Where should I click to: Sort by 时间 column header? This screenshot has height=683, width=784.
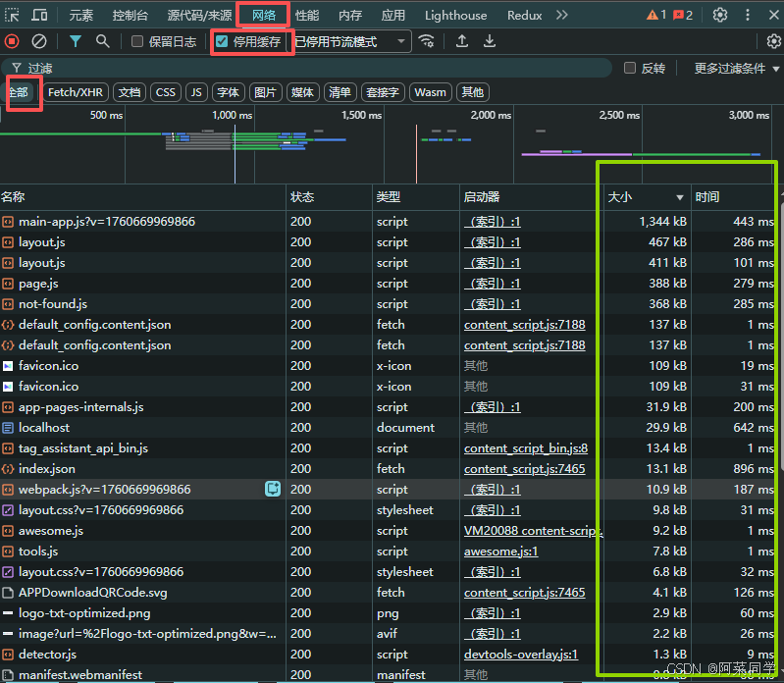tap(733, 197)
